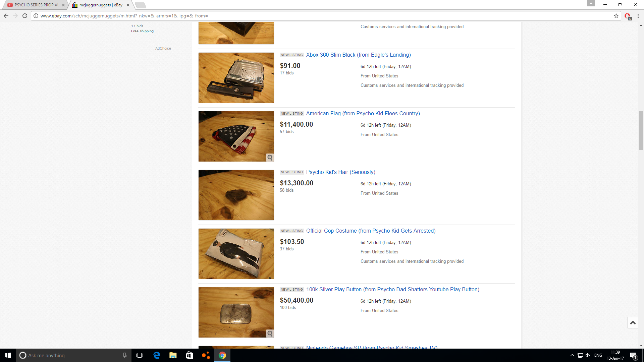Click the Chrome taskbar icon
This screenshot has width=644, height=362.
(x=222, y=355)
